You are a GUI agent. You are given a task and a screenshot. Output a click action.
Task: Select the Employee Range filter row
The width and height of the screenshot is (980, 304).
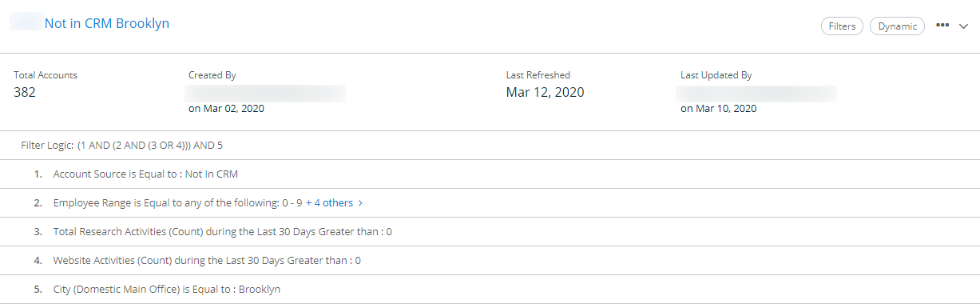pyautogui.click(x=490, y=203)
